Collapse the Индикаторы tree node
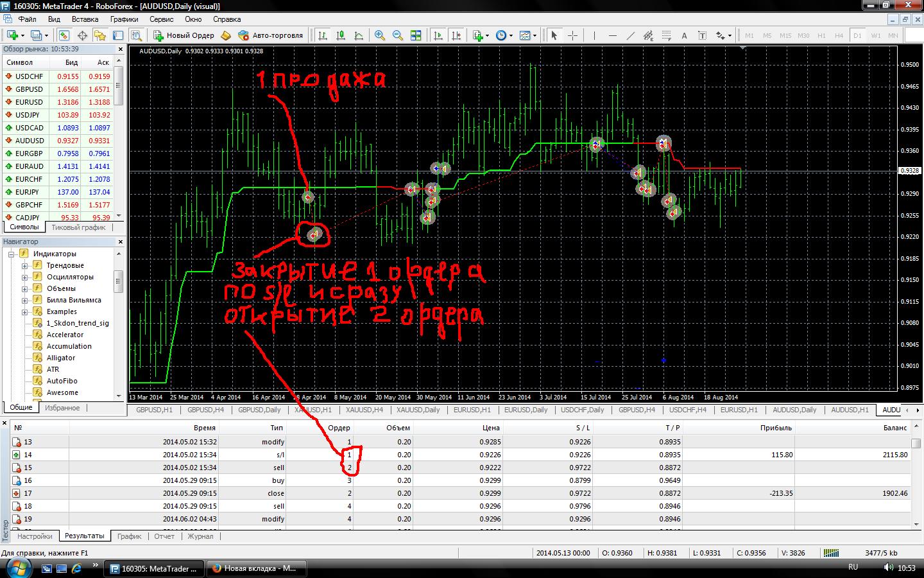 pyautogui.click(x=12, y=254)
